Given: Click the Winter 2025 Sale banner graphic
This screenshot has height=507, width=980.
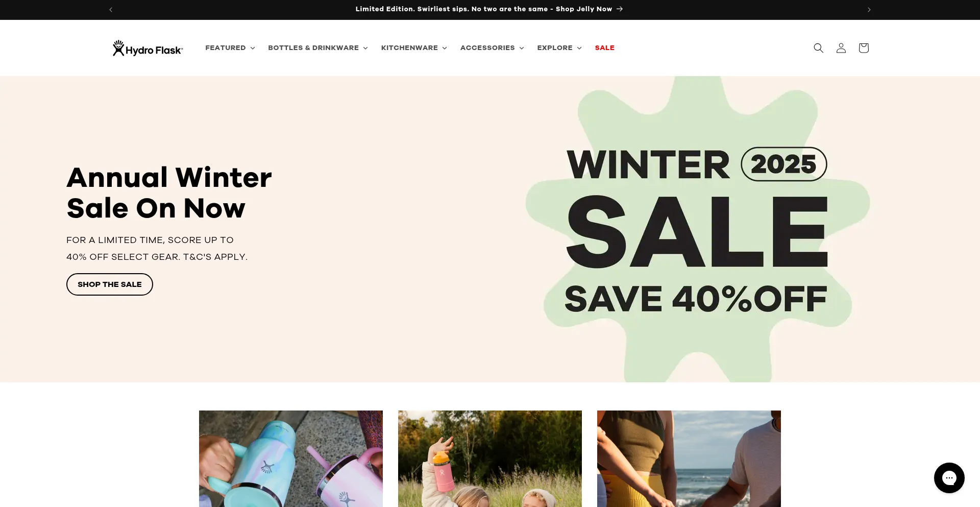Looking at the screenshot, I should 697,229.
